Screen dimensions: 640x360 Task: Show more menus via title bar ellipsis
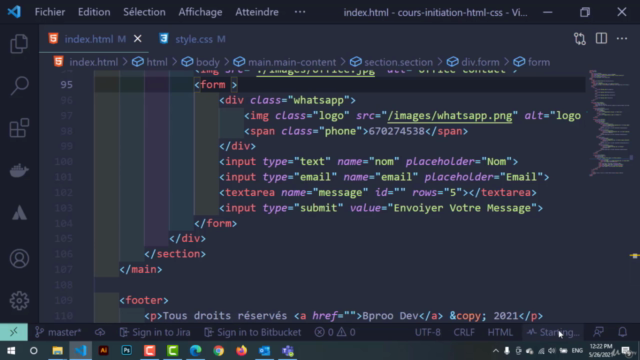click(x=300, y=12)
